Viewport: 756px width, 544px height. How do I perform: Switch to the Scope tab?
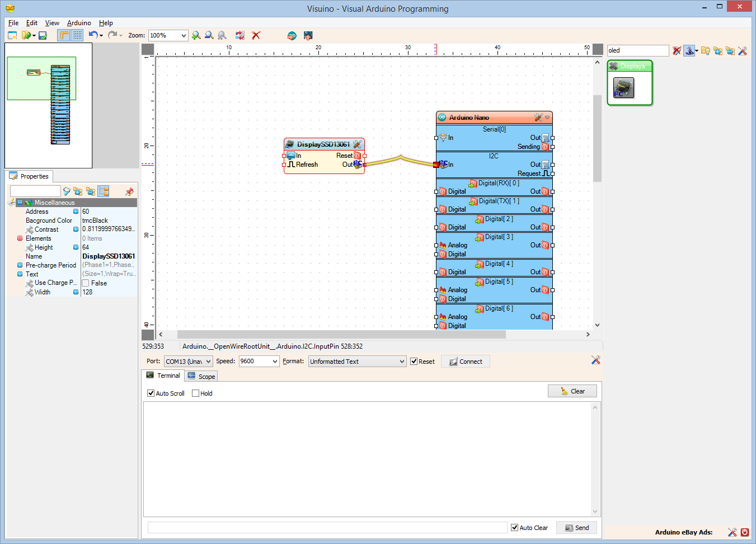[x=200, y=376]
